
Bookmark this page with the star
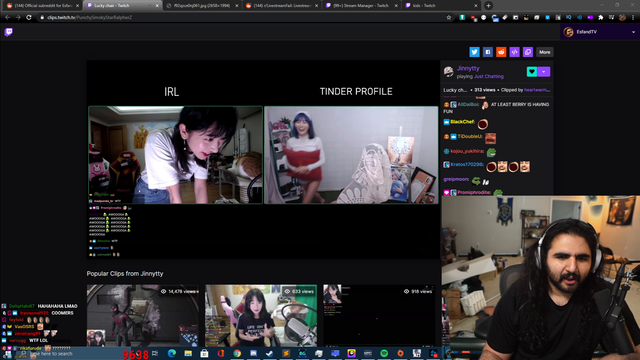point(449,18)
